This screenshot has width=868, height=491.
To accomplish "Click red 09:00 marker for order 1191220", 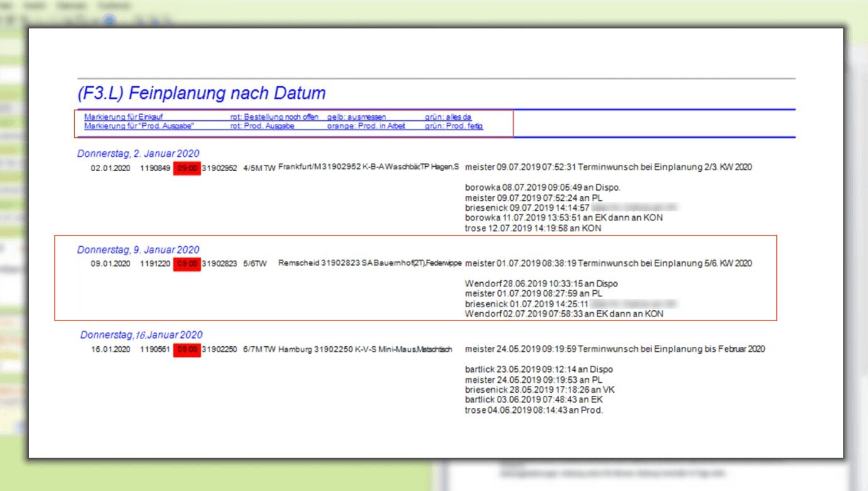I will (x=187, y=264).
